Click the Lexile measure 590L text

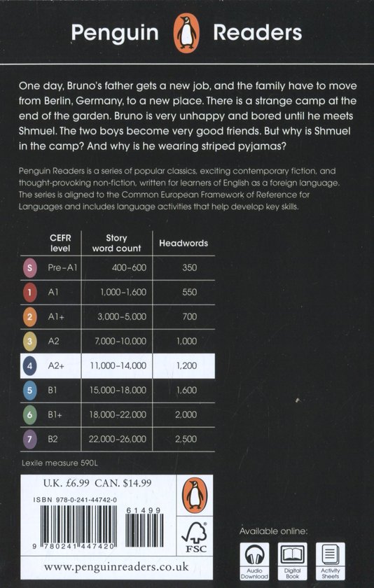pyautogui.click(x=60, y=463)
